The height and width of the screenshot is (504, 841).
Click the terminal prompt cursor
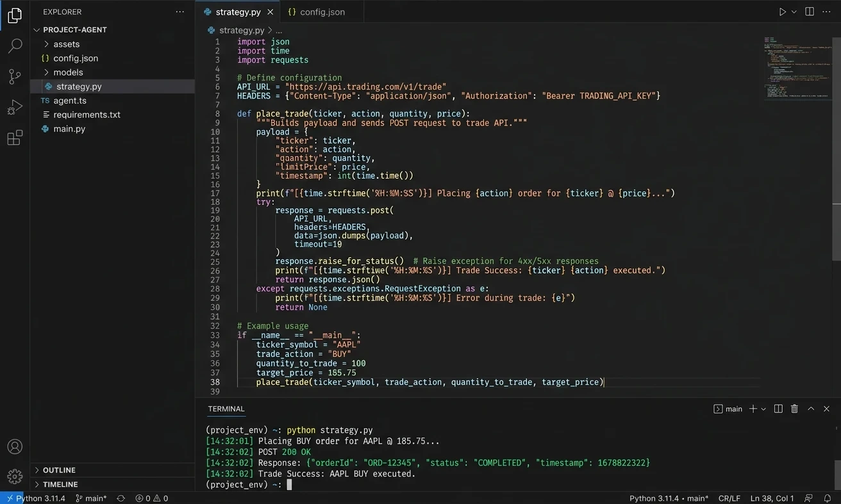pyautogui.click(x=289, y=485)
